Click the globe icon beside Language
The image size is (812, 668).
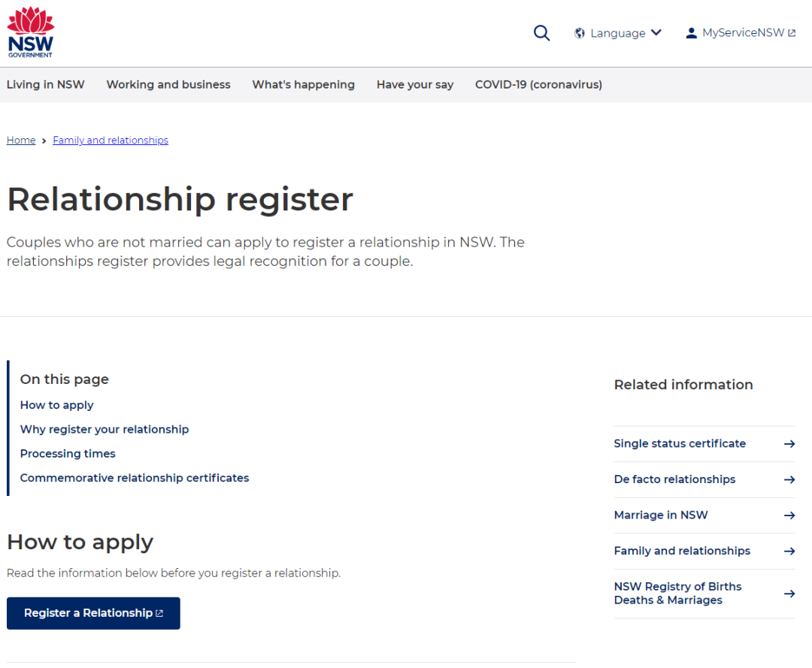[580, 33]
